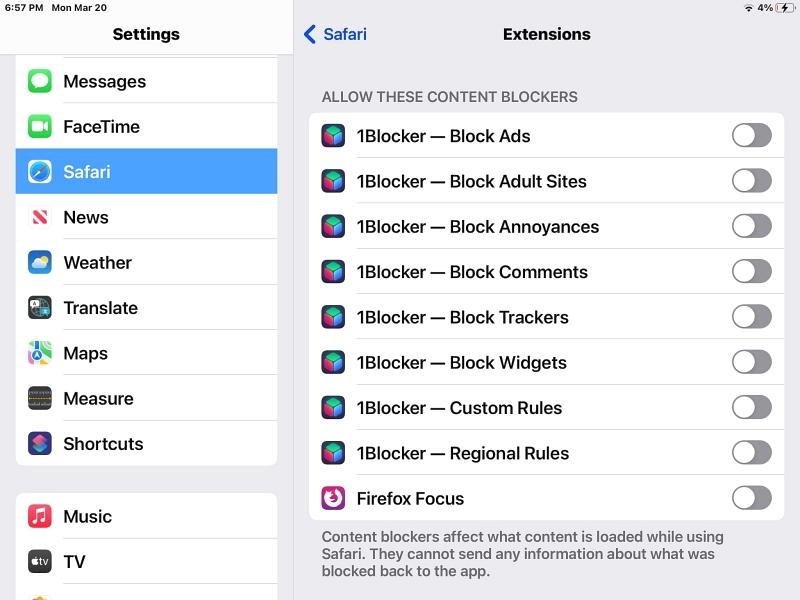Tap the Firefox Focus extension icon

333,498
